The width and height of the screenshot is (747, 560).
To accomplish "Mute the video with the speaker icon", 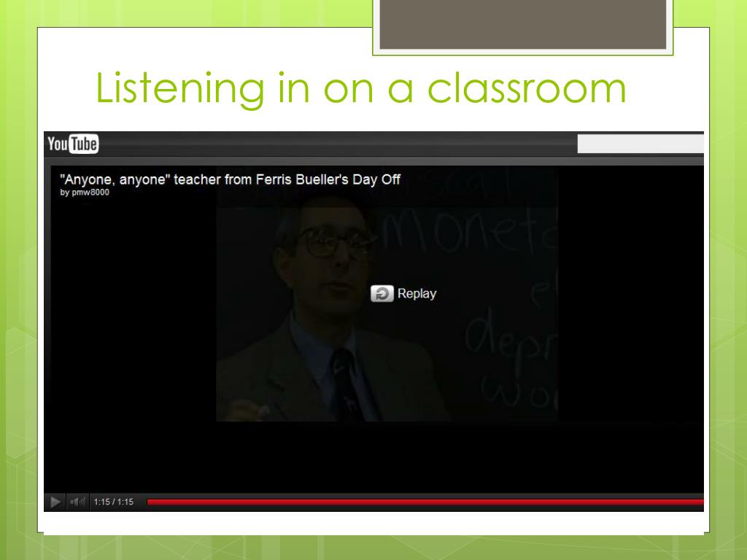I will pyautogui.click(x=77, y=502).
